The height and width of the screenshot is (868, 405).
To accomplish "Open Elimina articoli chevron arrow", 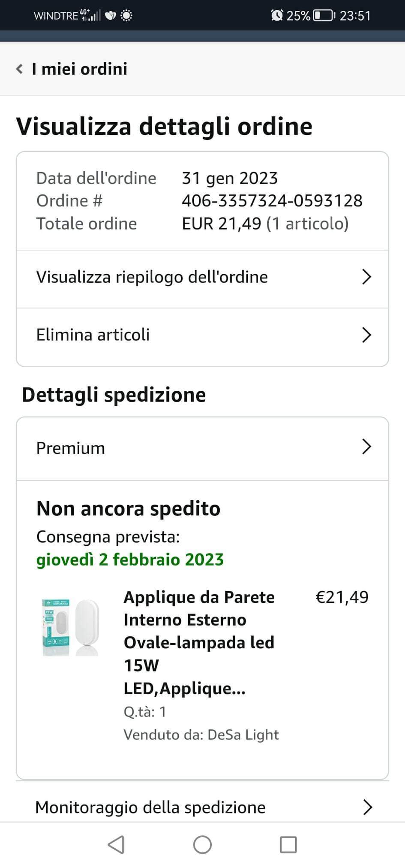I will pos(366,335).
